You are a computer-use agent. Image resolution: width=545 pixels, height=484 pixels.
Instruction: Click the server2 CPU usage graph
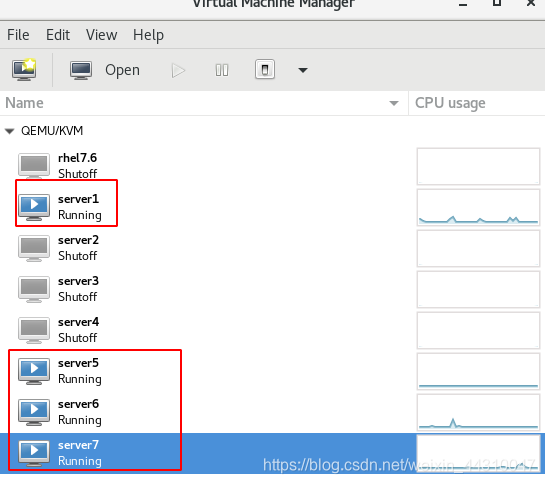click(478, 249)
